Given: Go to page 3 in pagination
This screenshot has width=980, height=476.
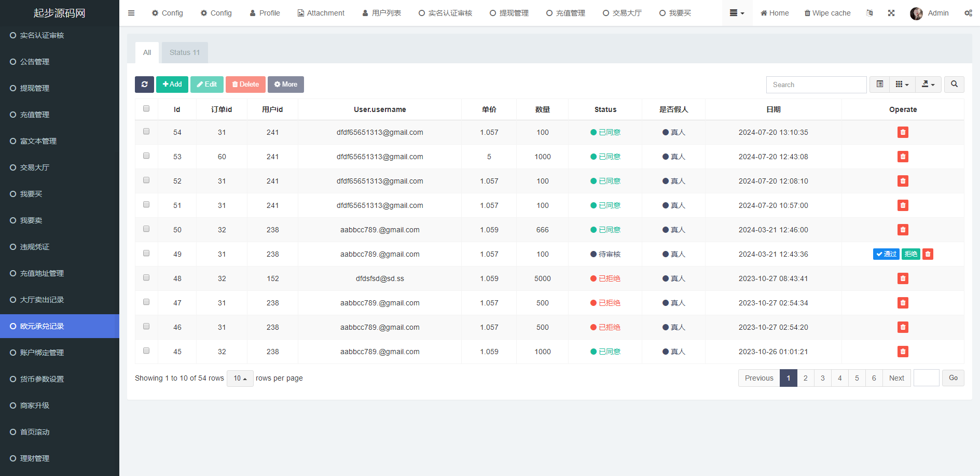Looking at the screenshot, I should [822, 378].
